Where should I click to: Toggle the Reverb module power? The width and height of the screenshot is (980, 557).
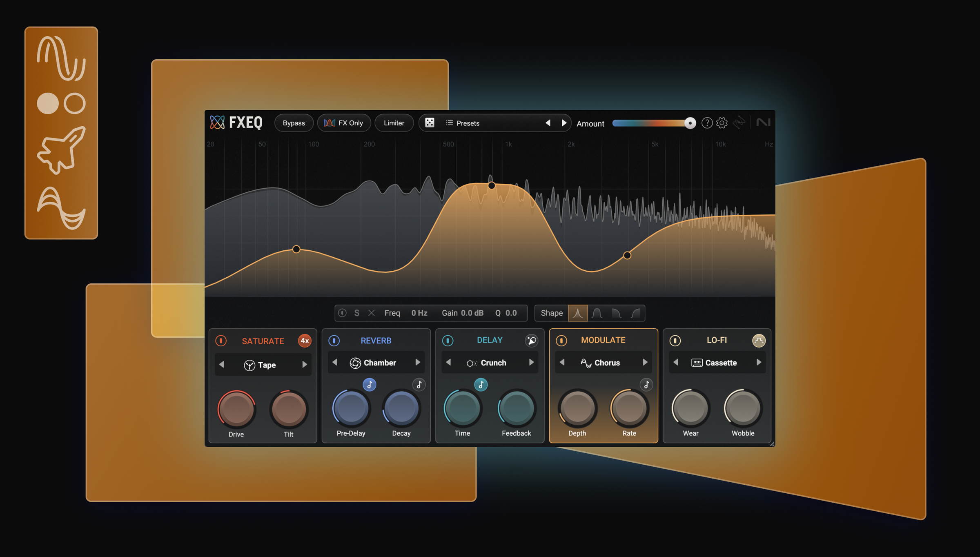coord(334,341)
